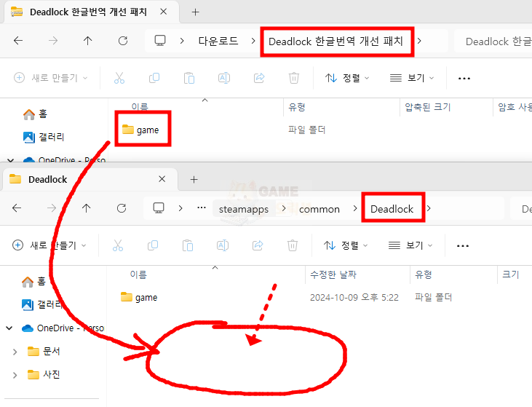Show hidden path ellipsis in Deadlock address bar
Screen dimensions: 532x407
coord(202,208)
